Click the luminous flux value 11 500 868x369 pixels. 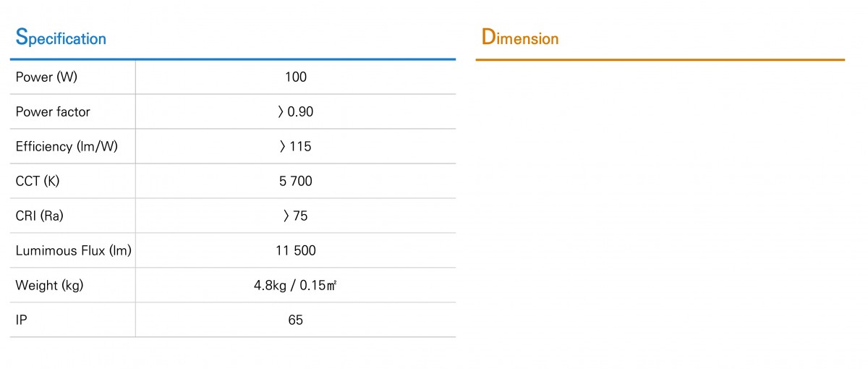(296, 251)
